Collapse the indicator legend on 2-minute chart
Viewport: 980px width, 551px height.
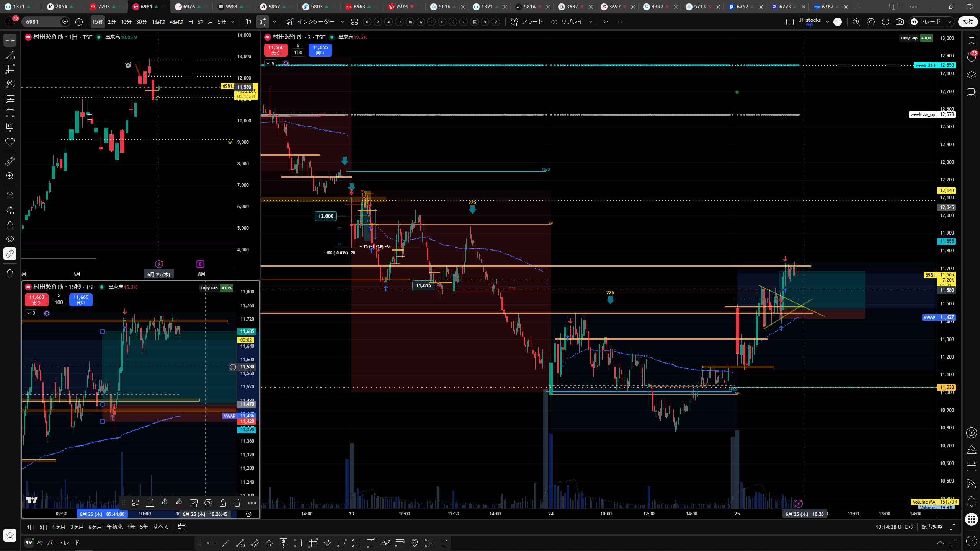click(x=270, y=63)
